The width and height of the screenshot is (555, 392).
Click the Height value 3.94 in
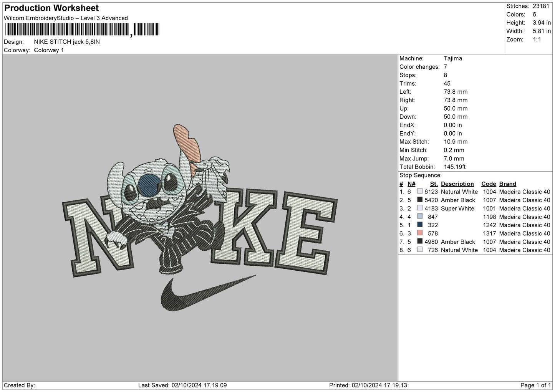point(542,23)
